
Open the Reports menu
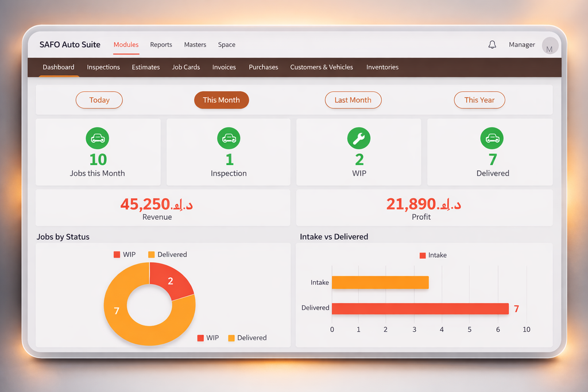pyautogui.click(x=161, y=45)
